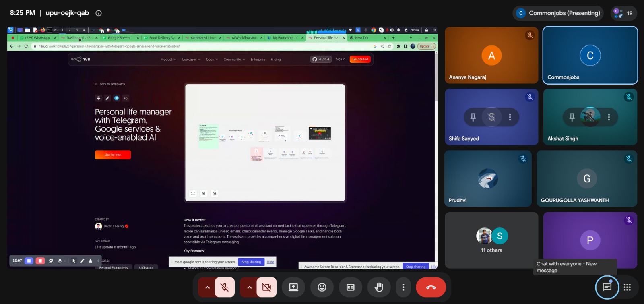Open chat with everyone panel

tap(607, 287)
